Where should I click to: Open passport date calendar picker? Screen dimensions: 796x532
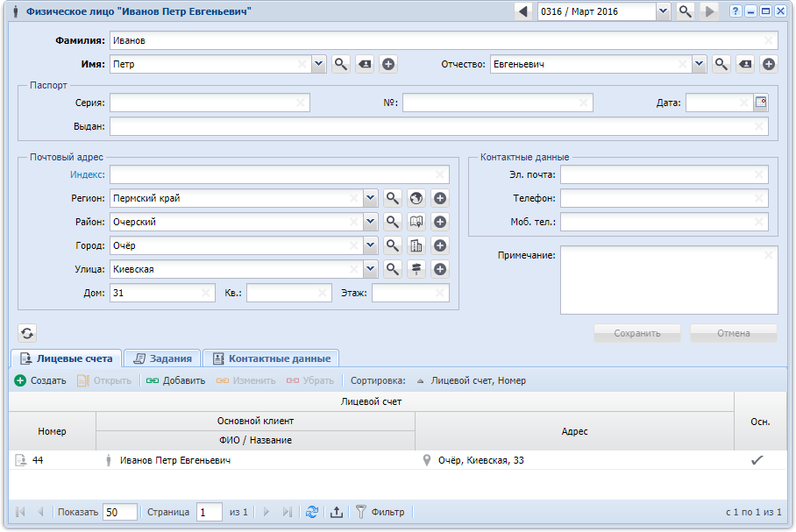760,103
